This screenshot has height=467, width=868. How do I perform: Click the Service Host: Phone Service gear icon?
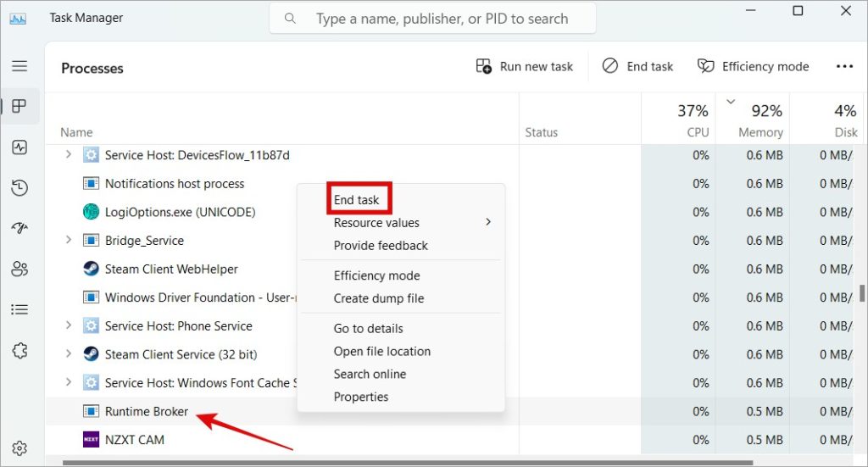(x=91, y=326)
